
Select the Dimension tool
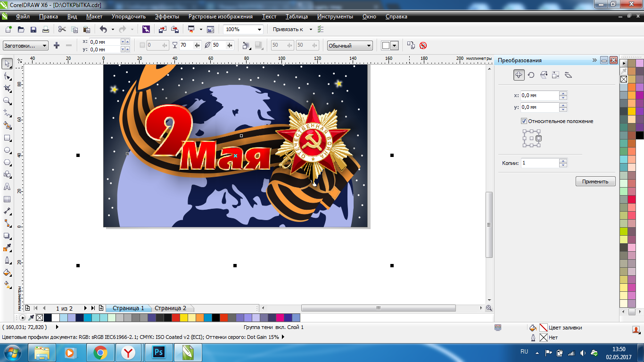(x=7, y=211)
